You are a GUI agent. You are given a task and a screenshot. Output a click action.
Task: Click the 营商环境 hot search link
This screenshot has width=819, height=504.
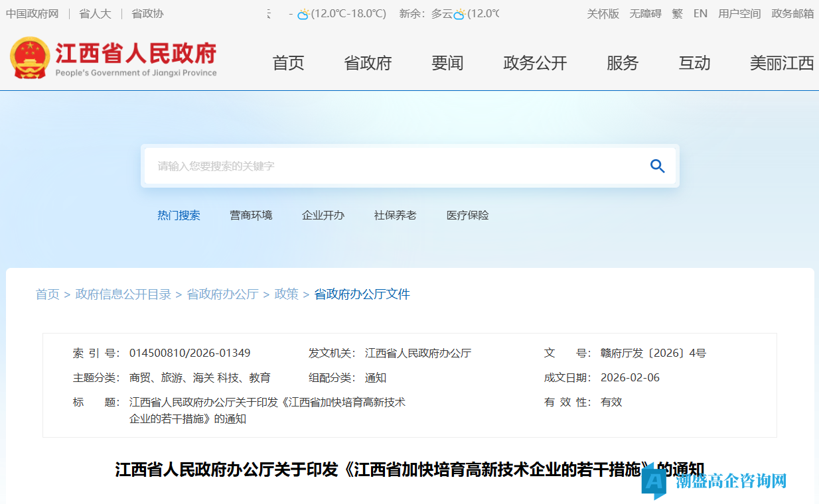click(x=251, y=215)
